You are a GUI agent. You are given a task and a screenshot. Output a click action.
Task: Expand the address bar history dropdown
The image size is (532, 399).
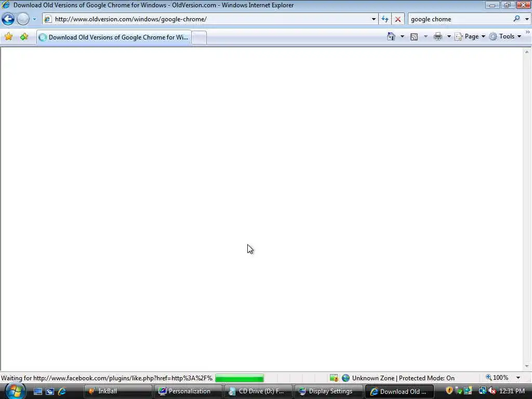(x=374, y=19)
